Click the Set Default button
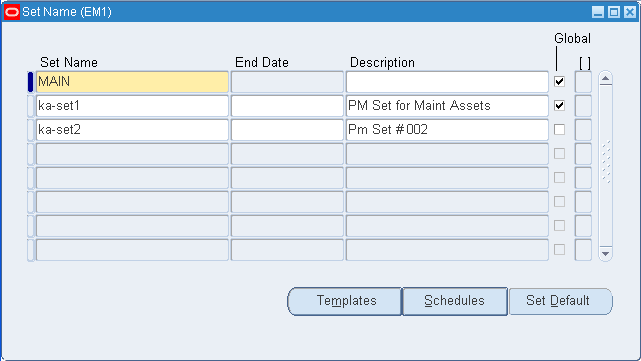 [x=560, y=301]
